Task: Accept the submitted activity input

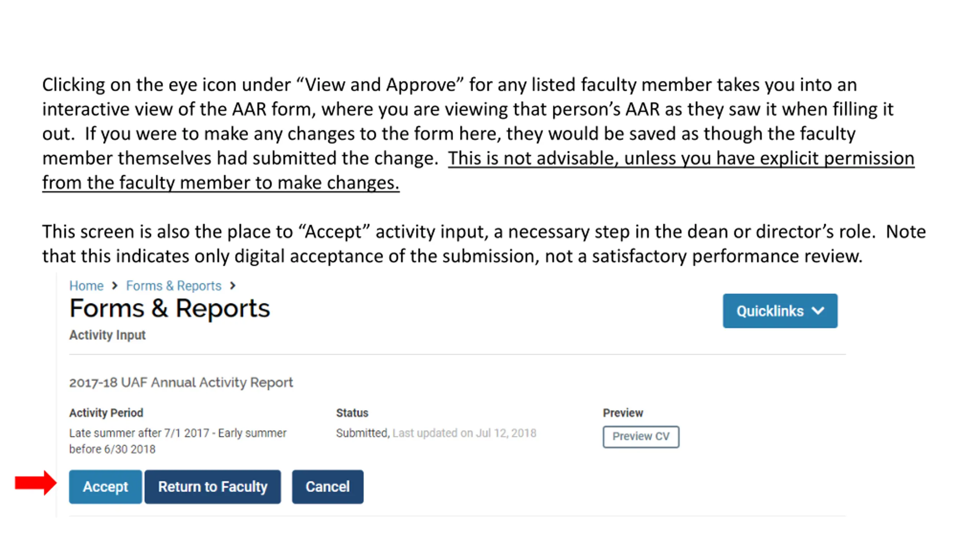Action: point(105,487)
